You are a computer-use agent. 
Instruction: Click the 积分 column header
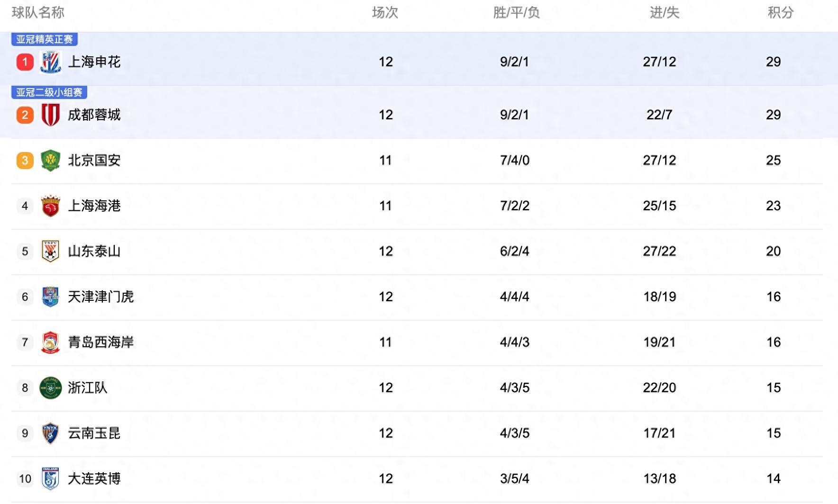(780, 13)
